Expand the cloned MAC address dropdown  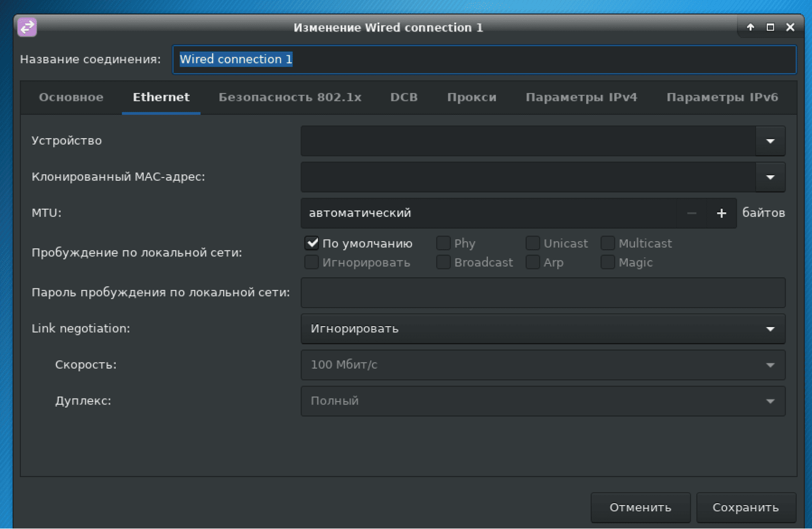tap(770, 177)
